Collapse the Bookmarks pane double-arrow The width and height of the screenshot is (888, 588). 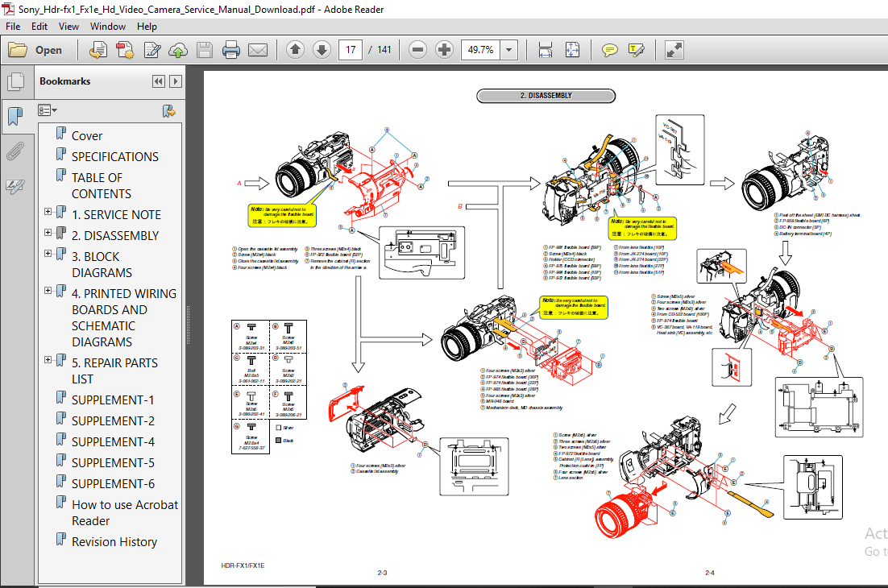tap(159, 81)
